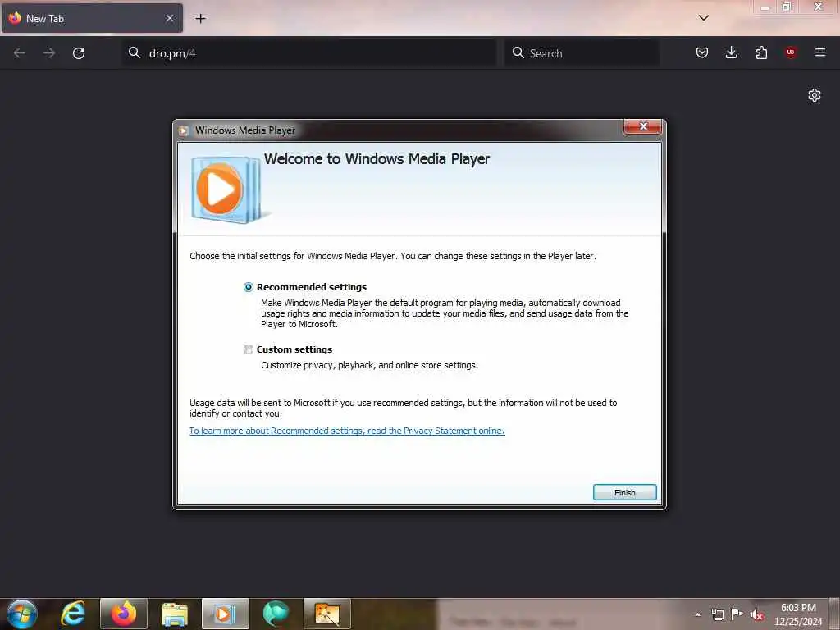
Task: Go forward in Firefox history
Action: 48,53
